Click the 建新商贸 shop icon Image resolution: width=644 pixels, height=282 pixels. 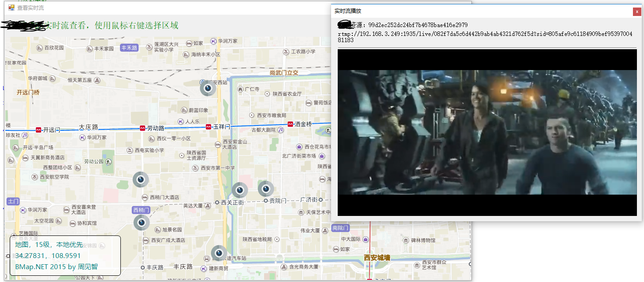pyautogui.click(x=204, y=268)
